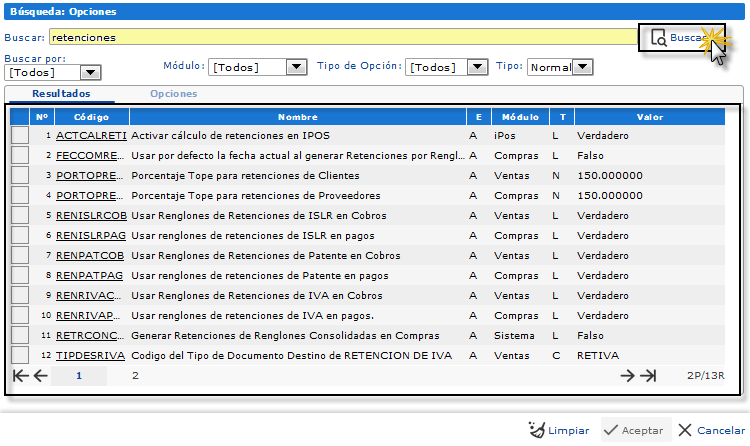This screenshot has width=750, height=446.
Task: Jump to last page arrow
Action: tap(648, 376)
